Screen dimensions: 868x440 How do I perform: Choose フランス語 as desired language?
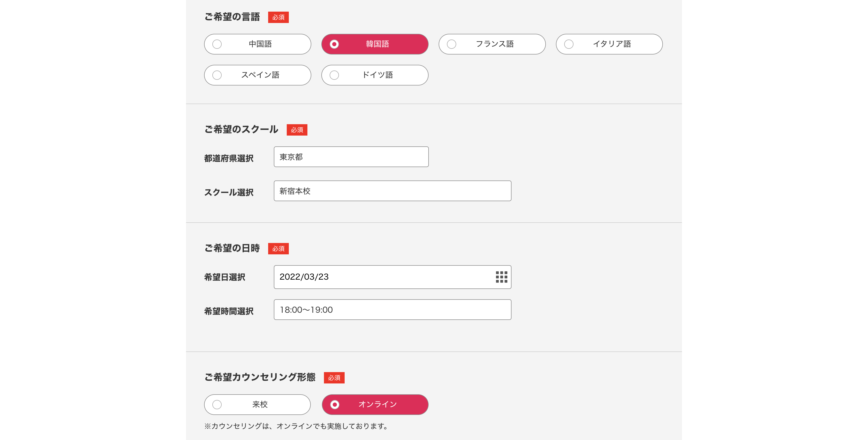[492, 44]
